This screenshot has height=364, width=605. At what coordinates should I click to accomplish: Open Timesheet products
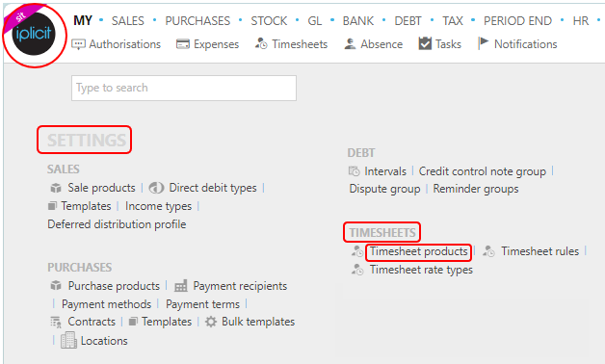click(419, 251)
